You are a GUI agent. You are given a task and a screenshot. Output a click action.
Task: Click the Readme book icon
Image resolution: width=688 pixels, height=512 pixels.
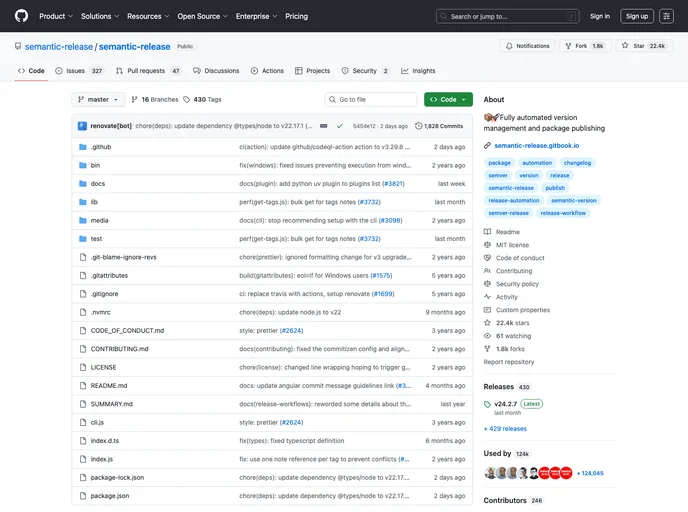(487, 232)
